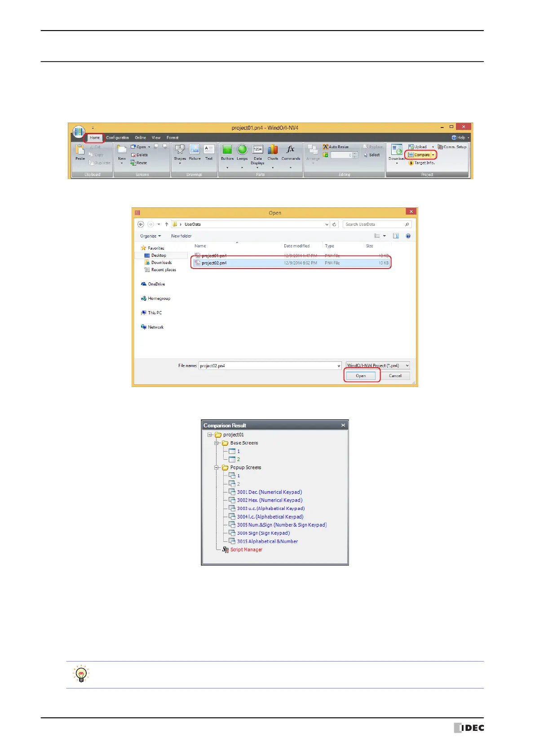Click the Back arrow in Open dialog
535x756 pixels.
tap(141, 224)
